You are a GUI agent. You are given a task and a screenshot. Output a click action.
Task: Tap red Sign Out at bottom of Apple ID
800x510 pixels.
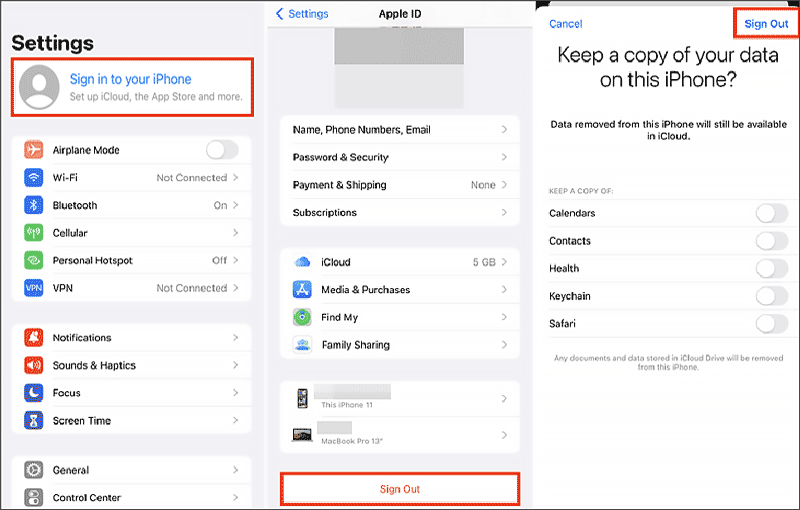[399, 489]
